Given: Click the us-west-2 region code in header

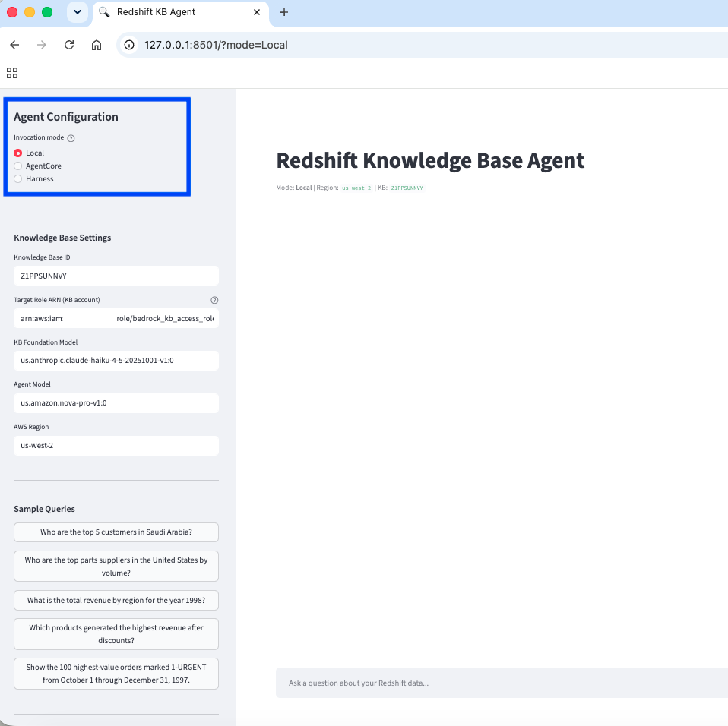Looking at the screenshot, I should click(x=356, y=188).
